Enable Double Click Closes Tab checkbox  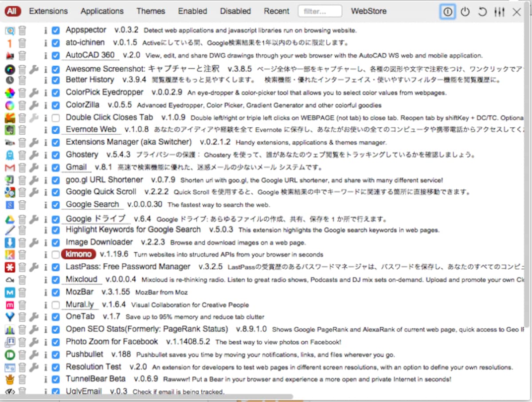point(55,118)
